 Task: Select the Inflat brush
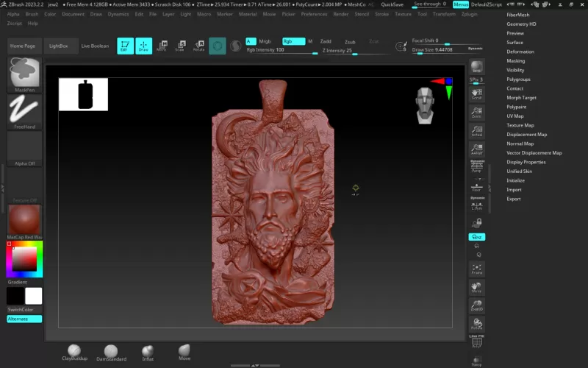coord(148,353)
